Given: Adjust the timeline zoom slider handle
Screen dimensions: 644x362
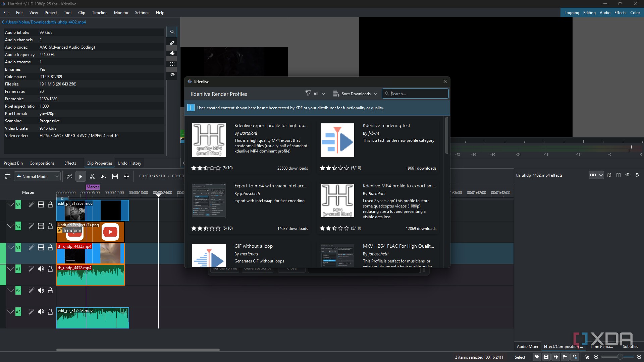Looking at the screenshot, I should click(620, 357).
